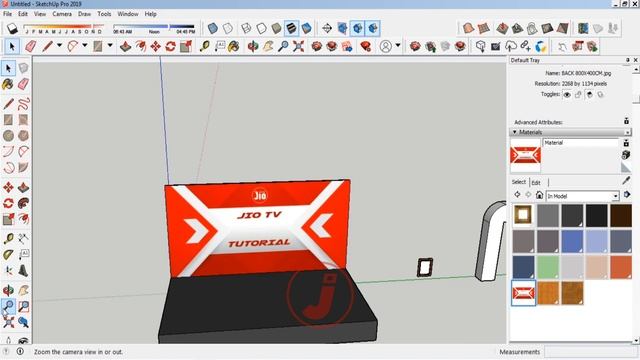Select the Section Plane tool

[327, 28]
